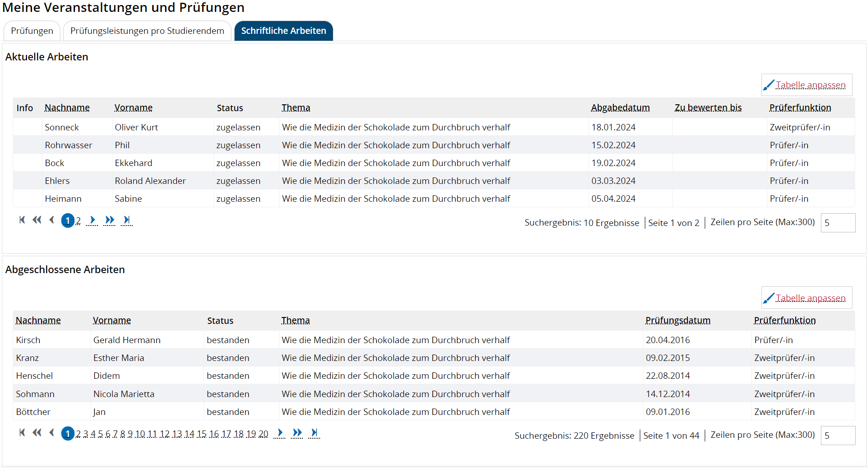Screen dimensions: 868x468
Task: Sort Aktuelle Arbeiten by Thema
Action: tap(296, 108)
